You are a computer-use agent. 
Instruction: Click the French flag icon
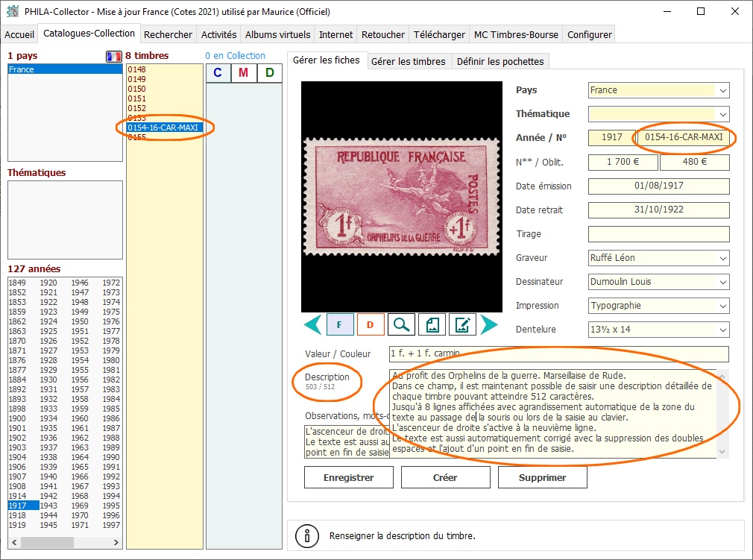coord(114,56)
